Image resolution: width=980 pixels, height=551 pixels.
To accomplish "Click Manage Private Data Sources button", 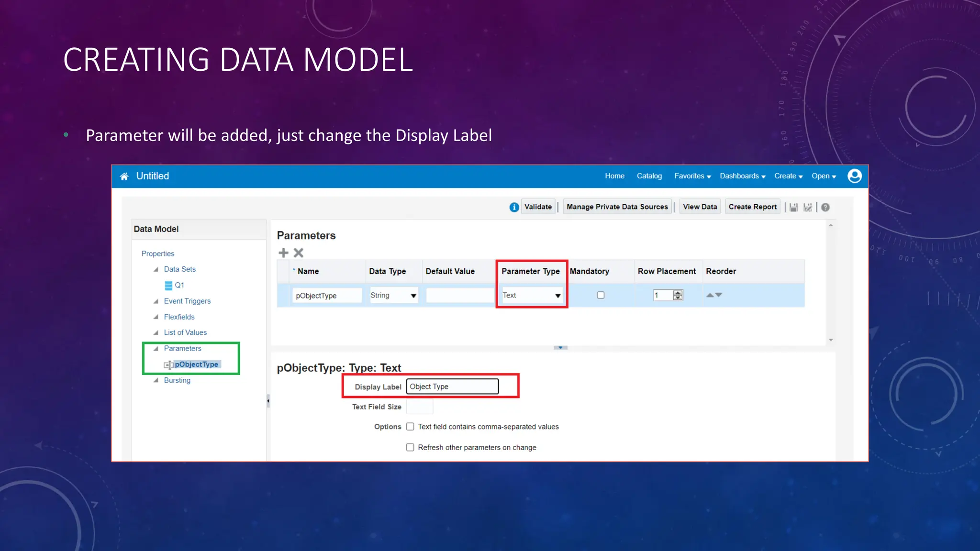I will 617,207.
